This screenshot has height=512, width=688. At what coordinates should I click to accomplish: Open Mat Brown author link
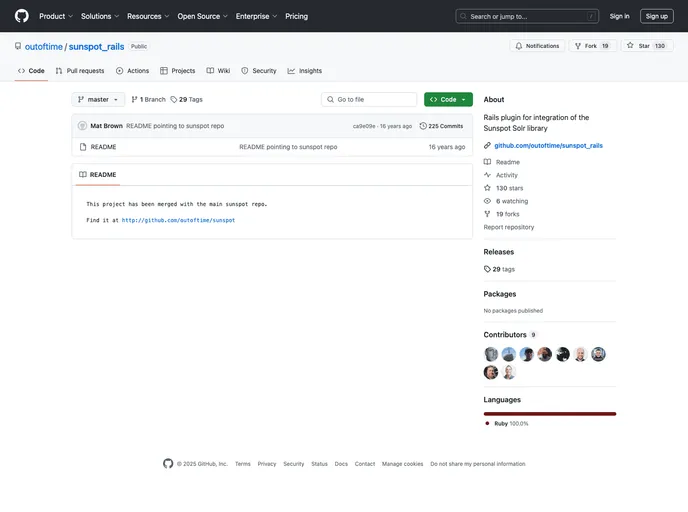click(x=107, y=126)
